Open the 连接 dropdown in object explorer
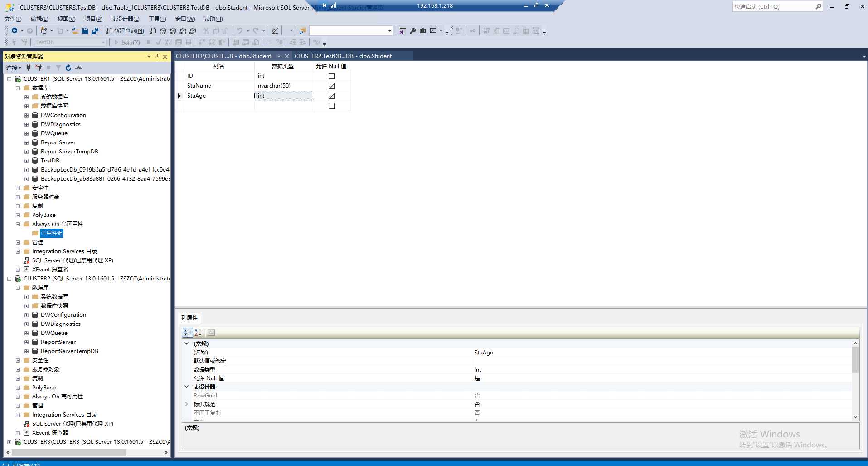868x466 pixels. point(14,68)
